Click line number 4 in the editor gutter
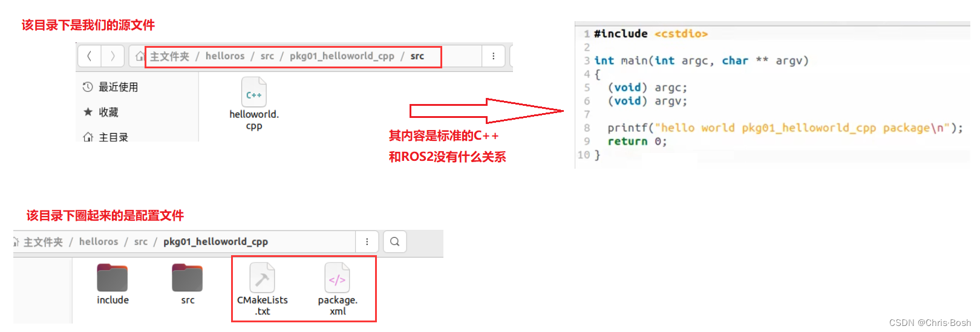 [587, 74]
